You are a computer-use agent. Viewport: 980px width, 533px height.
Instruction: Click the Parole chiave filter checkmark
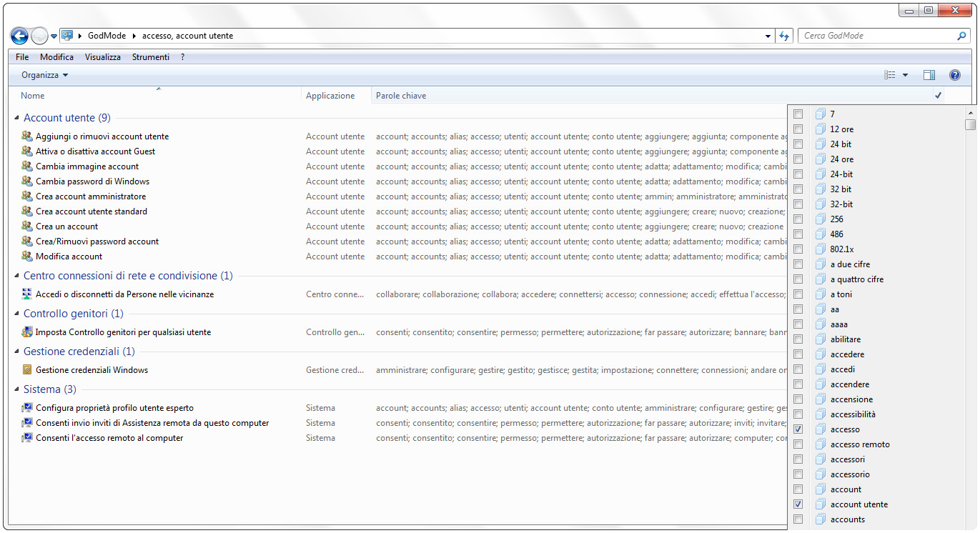[x=938, y=96]
